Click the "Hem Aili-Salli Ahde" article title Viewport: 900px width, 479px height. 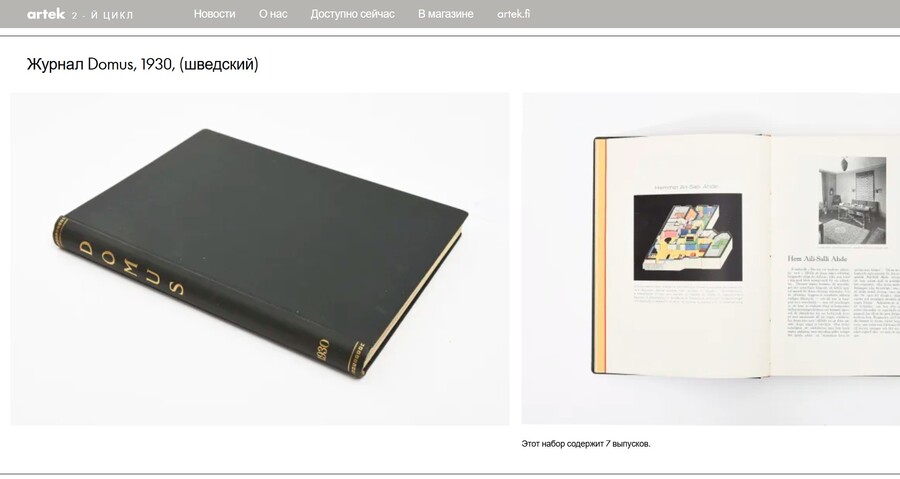pos(817,259)
